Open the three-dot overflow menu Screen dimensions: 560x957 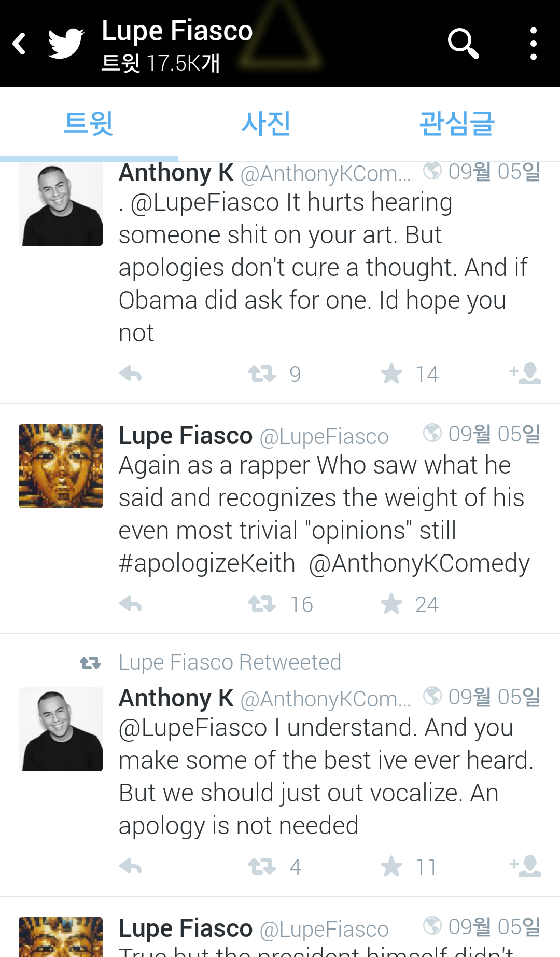[533, 44]
